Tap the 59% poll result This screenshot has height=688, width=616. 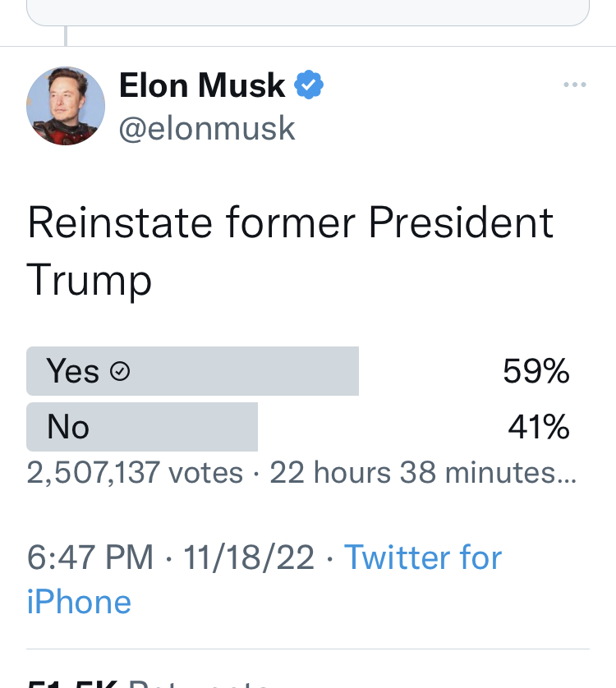click(536, 372)
